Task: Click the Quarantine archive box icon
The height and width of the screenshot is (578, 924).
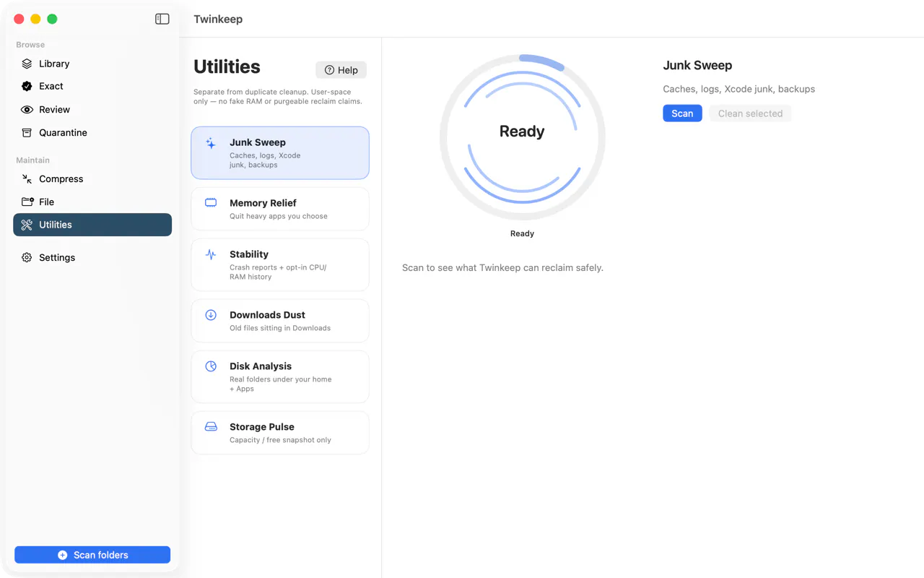Action: pyautogui.click(x=27, y=133)
